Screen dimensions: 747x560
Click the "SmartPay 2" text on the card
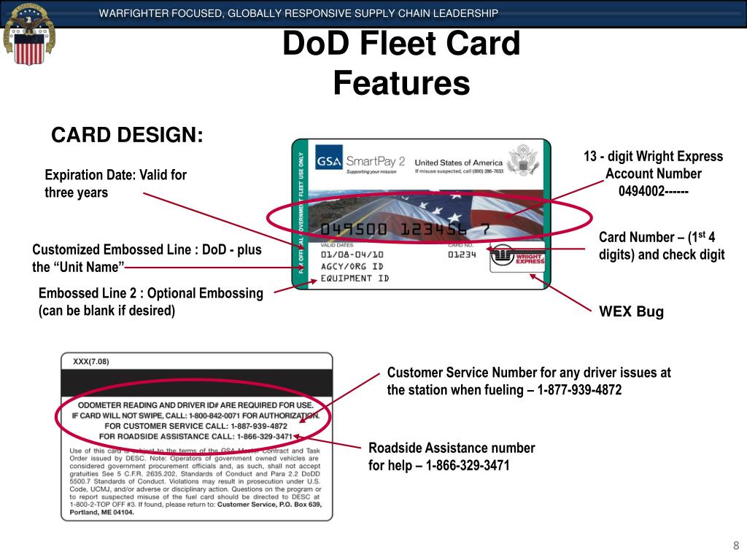point(376,161)
